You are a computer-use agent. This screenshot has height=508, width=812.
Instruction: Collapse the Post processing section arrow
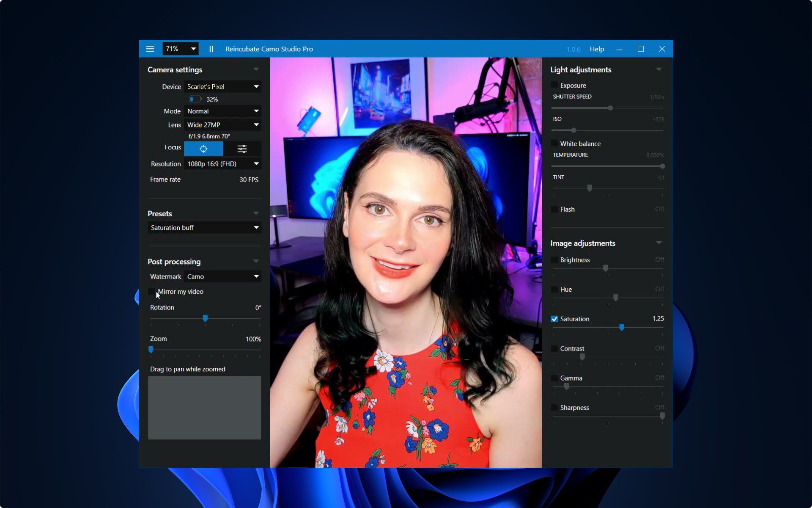point(256,261)
